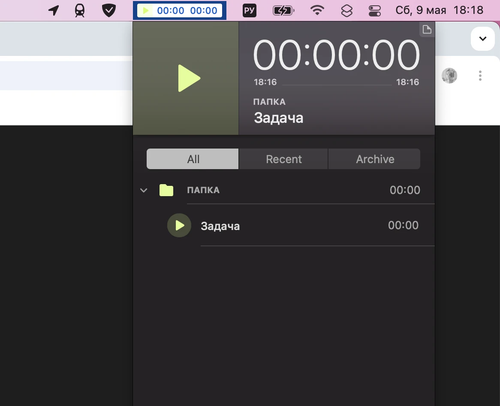Open the shield checkmark menu bar icon
Screen dimensions: 500x406
109,11
